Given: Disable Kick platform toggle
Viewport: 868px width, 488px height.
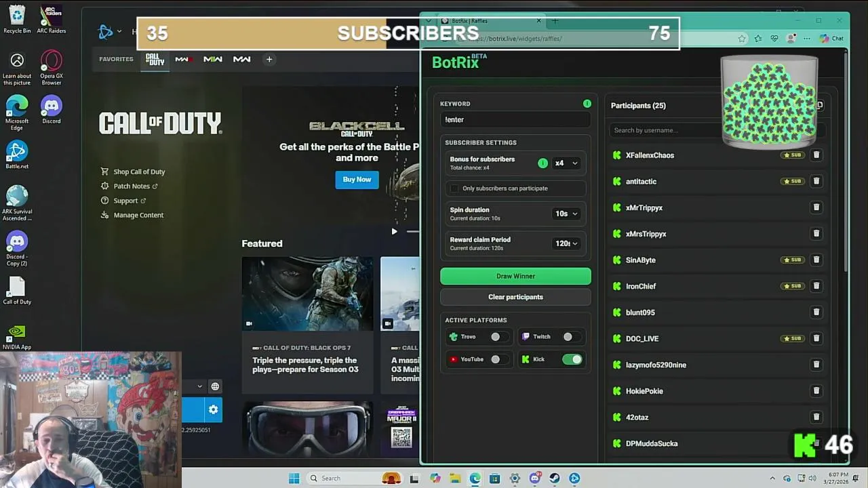Looking at the screenshot, I should pos(572,359).
